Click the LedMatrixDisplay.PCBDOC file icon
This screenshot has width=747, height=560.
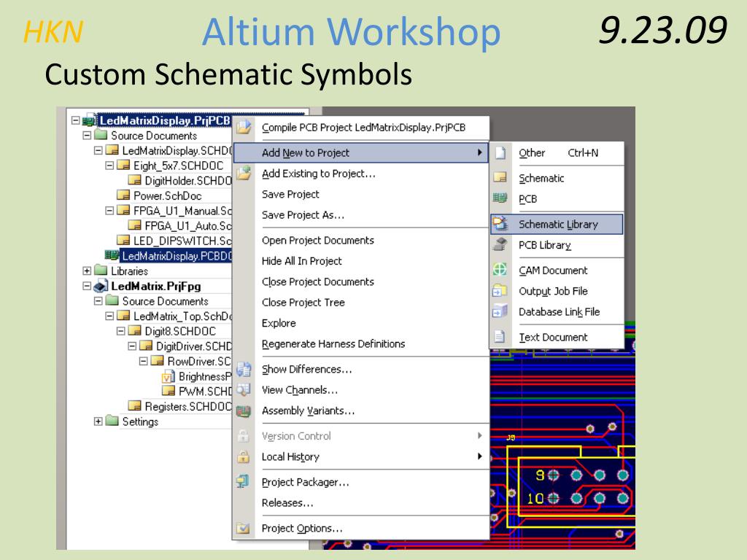tap(112, 256)
